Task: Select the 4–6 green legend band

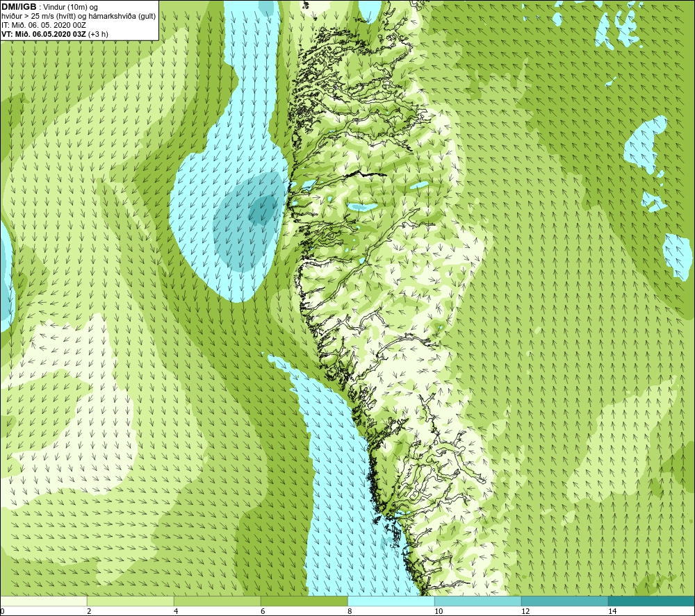Action: [x=217, y=601]
